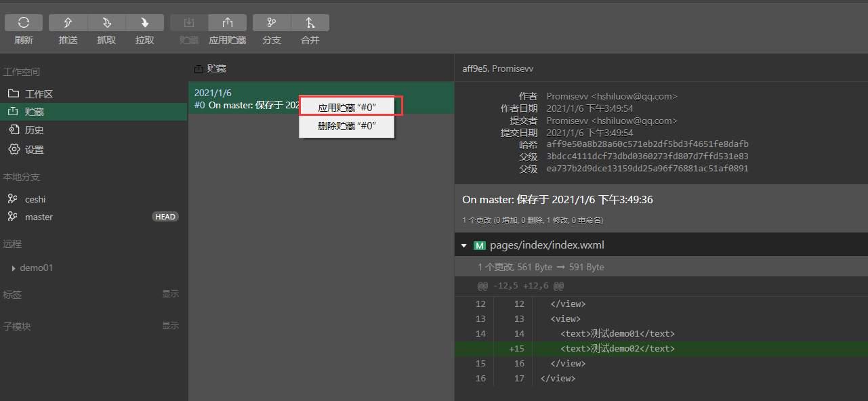Click the 本地分支 section heading

[21, 177]
